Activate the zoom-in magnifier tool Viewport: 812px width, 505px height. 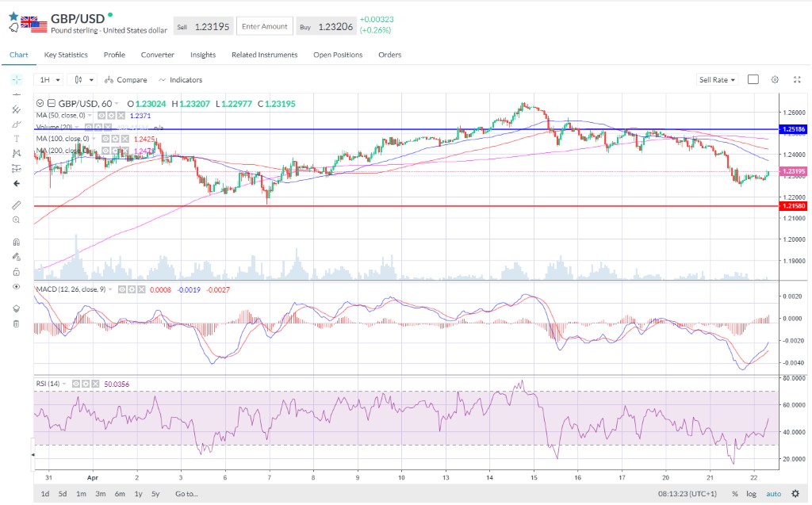coord(17,220)
